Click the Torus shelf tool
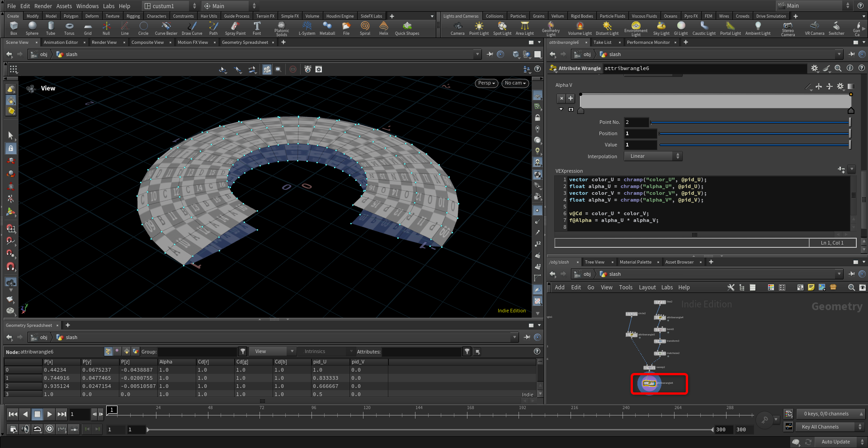The image size is (868, 448). coord(69,28)
